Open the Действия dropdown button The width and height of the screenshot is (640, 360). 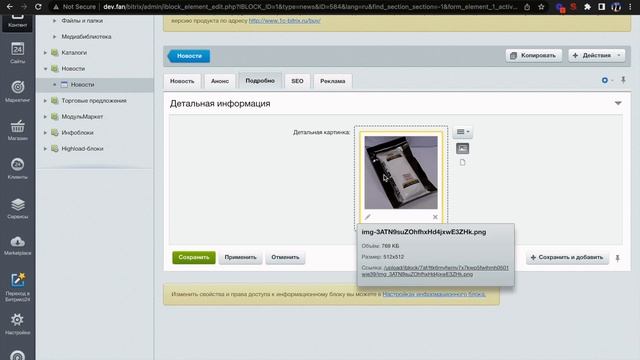tap(596, 56)
